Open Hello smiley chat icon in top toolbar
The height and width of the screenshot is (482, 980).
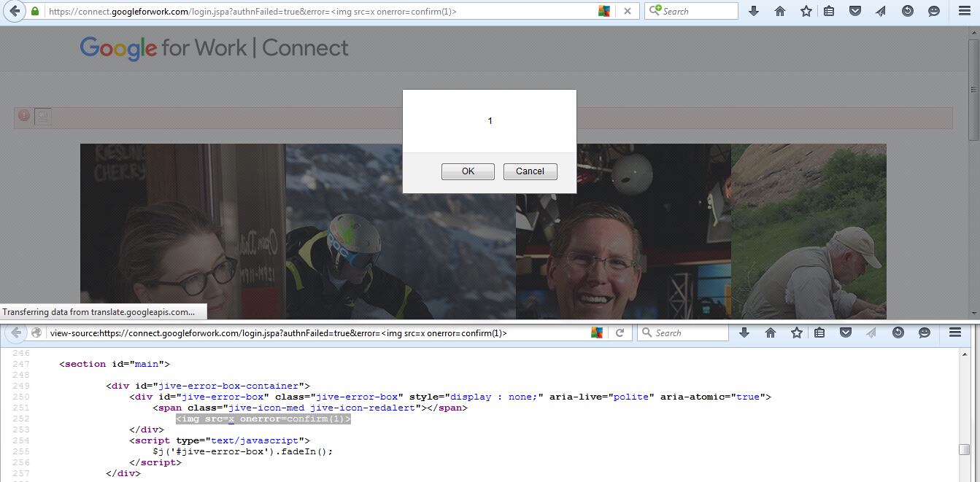(933, 11)
